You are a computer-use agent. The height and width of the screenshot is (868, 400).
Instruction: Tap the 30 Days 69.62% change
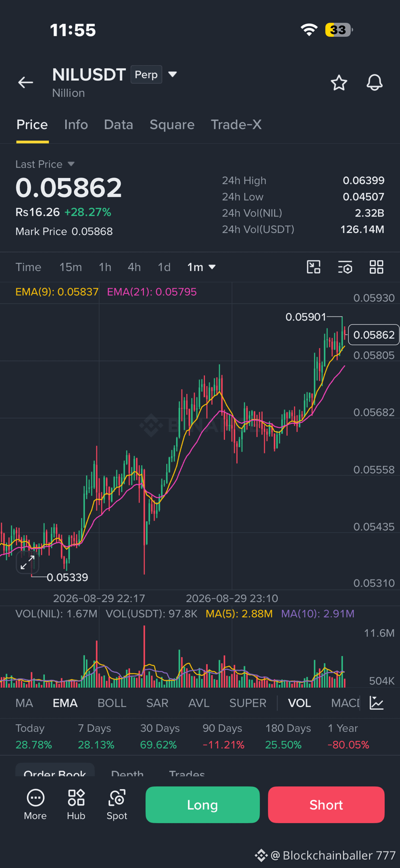click(158, 745)
